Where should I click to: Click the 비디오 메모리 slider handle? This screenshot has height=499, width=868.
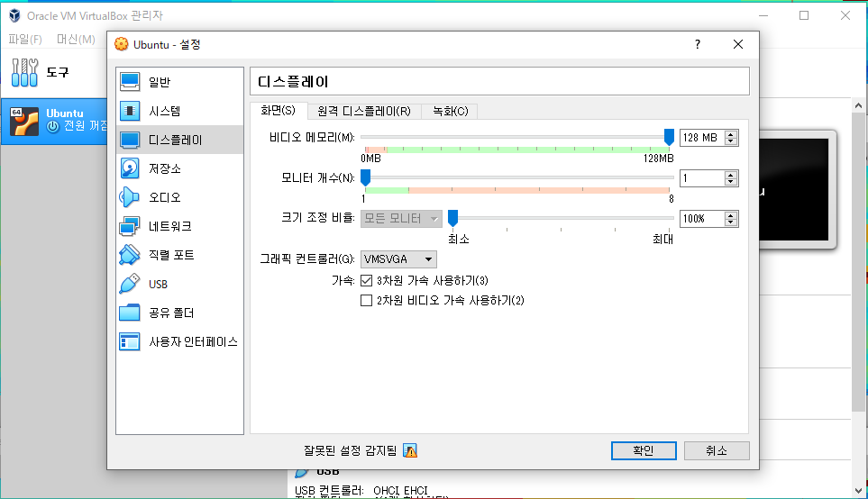coord(669,137)
